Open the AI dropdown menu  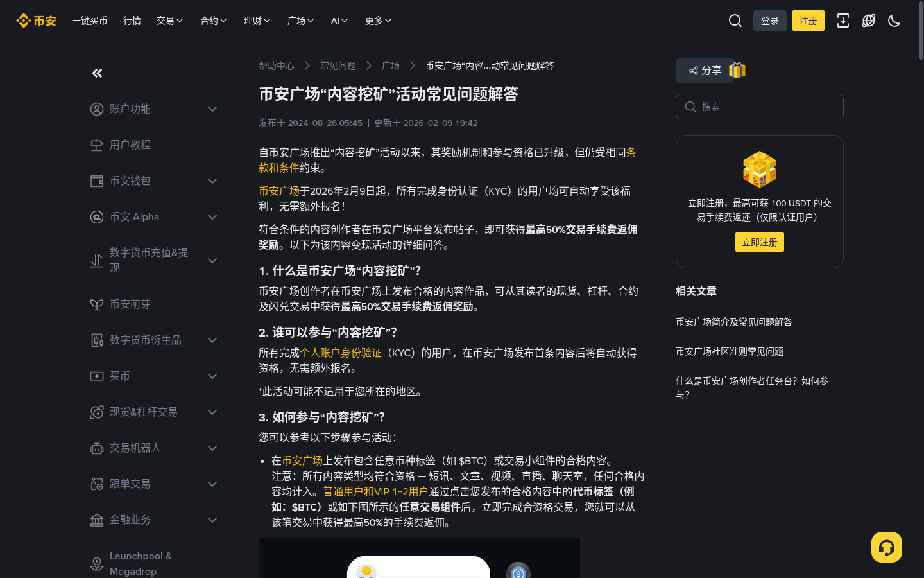(x=339, y=21)
